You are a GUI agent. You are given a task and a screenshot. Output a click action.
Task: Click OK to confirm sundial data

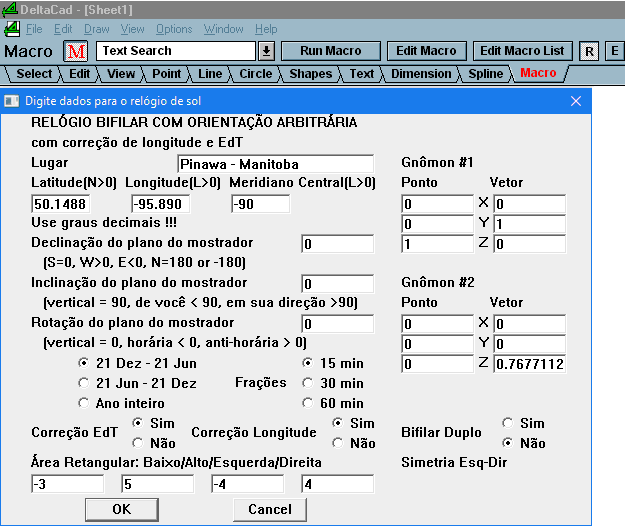point(121,509)
